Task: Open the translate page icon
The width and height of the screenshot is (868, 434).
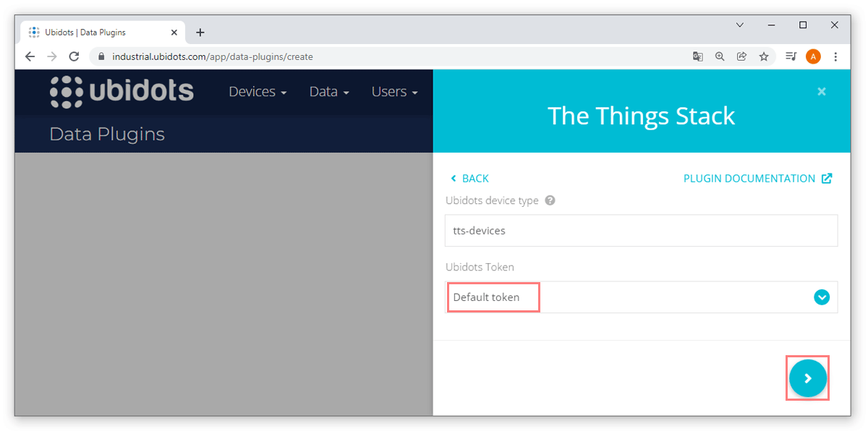Action: click(x=698, y=56)
